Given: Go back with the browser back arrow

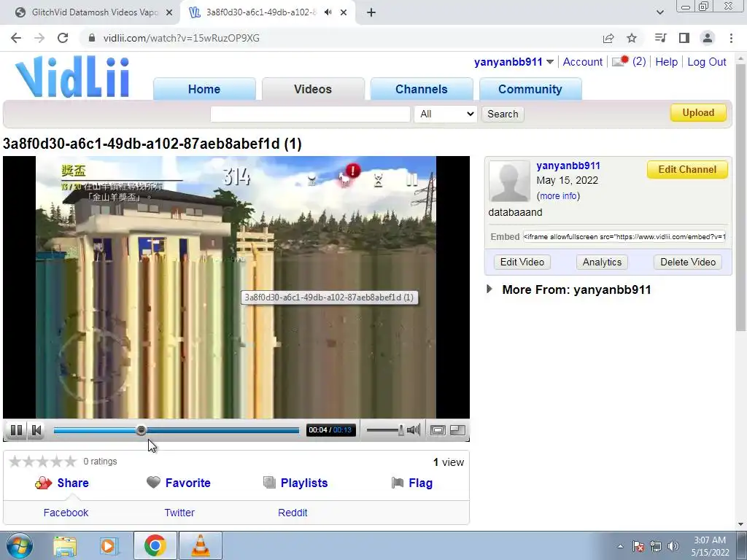Looking at the screenshot, I should [x=16, y=38].
